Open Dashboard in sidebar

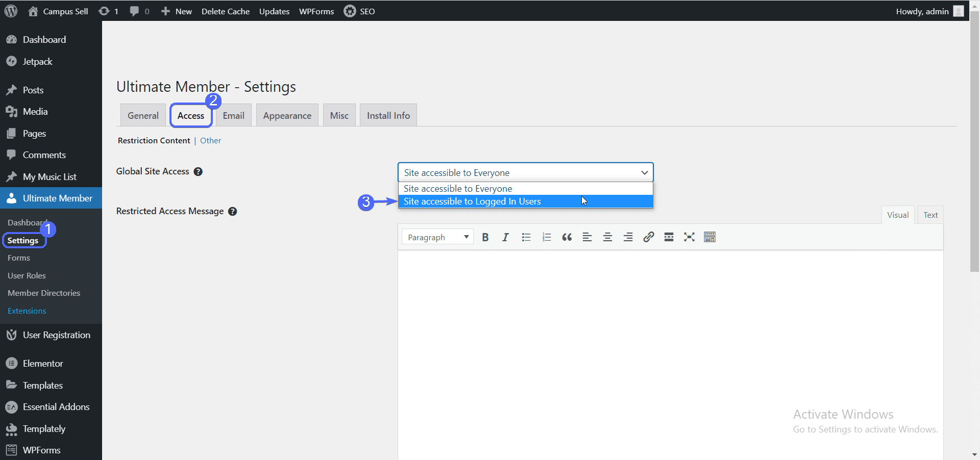pos(51,40)
